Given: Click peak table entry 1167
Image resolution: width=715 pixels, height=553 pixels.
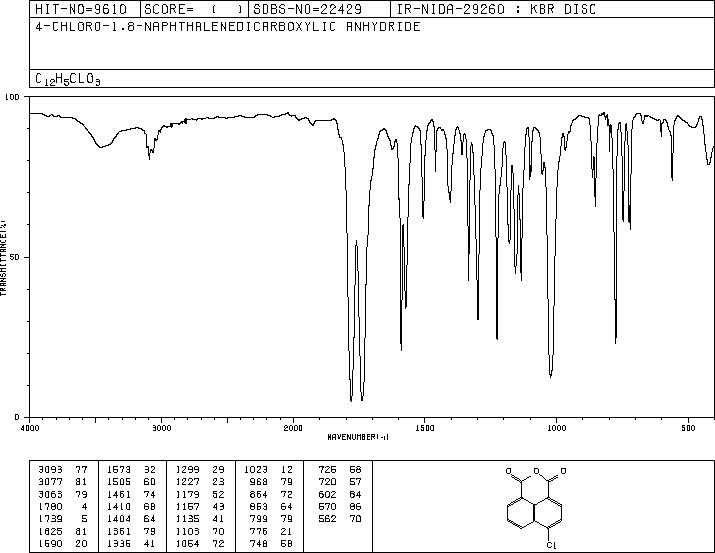Looking at the screenshot, I should (x=187, y=506).
